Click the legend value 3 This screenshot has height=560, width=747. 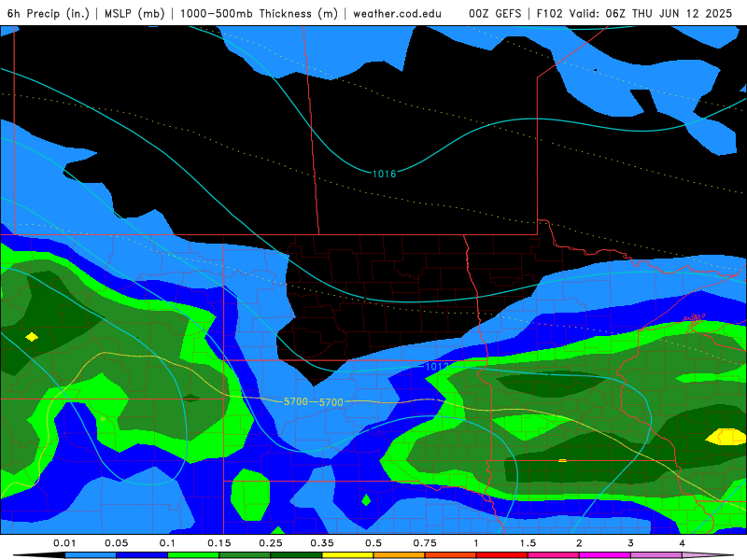[x=631, y=543]
